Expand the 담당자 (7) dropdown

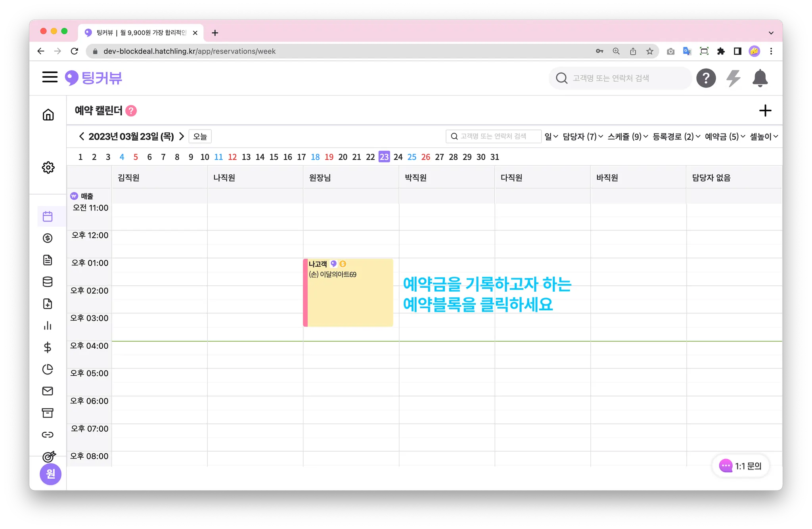coord(582,137)
